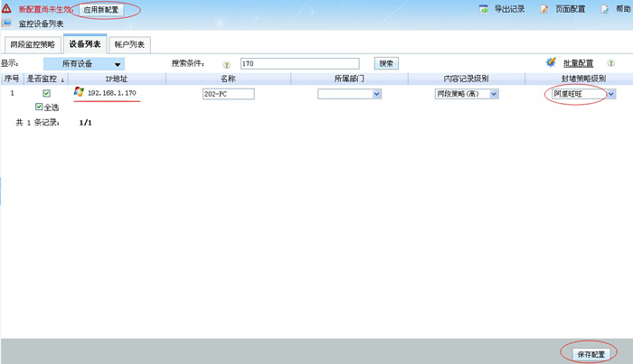The width and height of the screenshot is (633, 364).
Task: Click the page configuration icon
Action: click(x=545, y=9)
